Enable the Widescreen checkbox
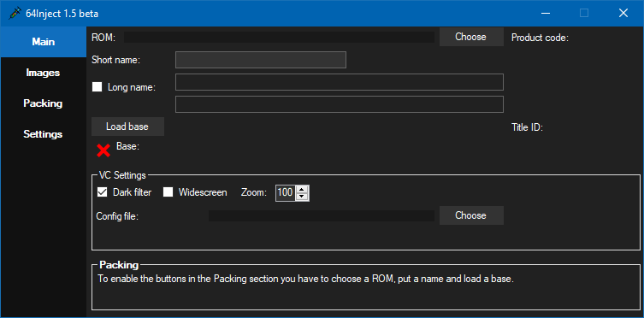The height and width of the screenshot is (318, 644). tap(168, 192)
